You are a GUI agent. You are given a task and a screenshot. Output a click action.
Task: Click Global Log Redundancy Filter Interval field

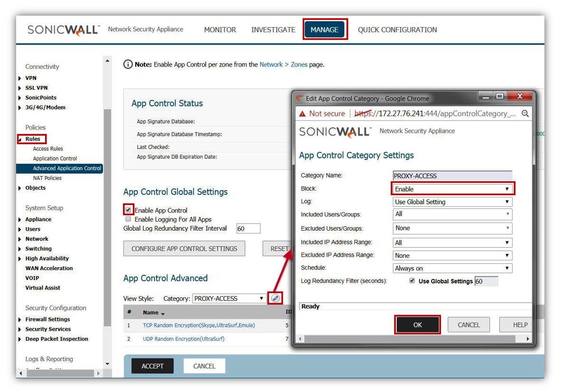[x=248, y=229]
